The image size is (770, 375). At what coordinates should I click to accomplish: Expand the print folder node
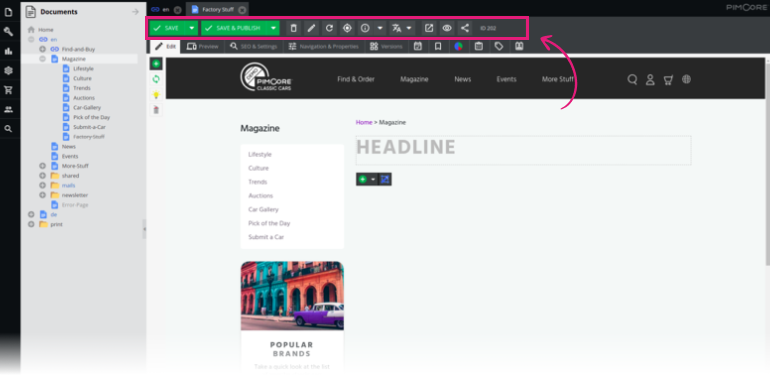point(31,224)
